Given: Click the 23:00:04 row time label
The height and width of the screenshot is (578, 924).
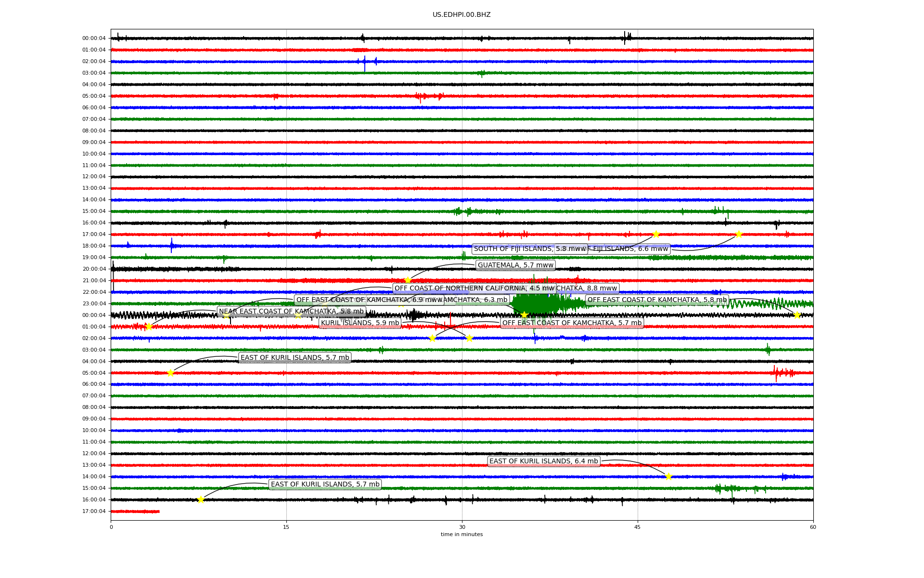Looking at the screenshot, I should click(x=94, y=304).
